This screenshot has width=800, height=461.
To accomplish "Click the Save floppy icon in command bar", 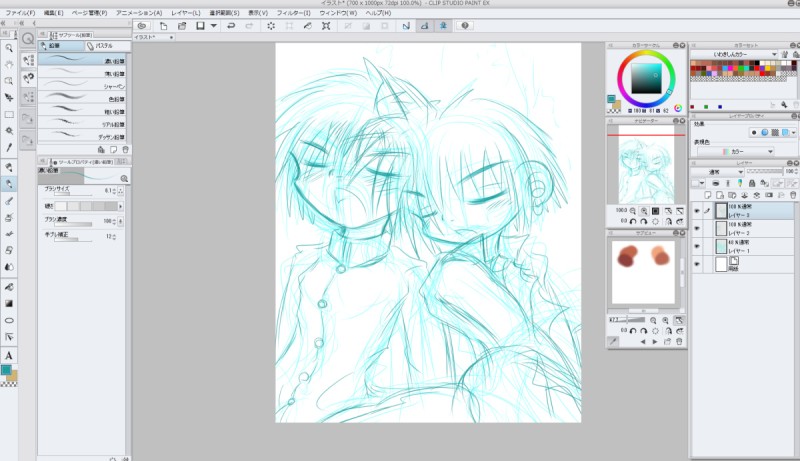I will [201, 25].
